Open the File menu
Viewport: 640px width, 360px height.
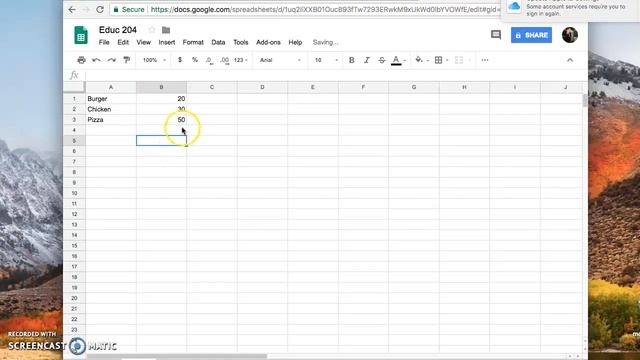click(104, 42)
